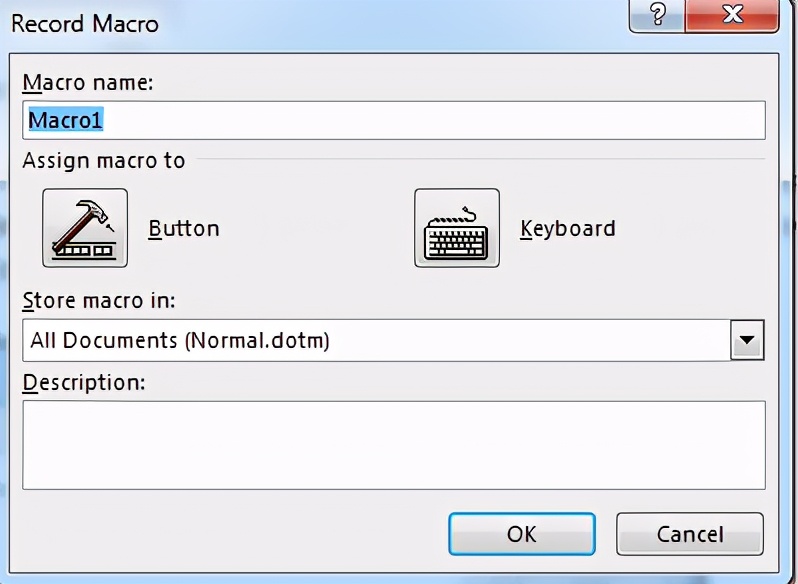Image resolution: width=798 pixels, height=584 pixels.
Task: Click the Keyboard label text
Action: (x=567, y=228)
